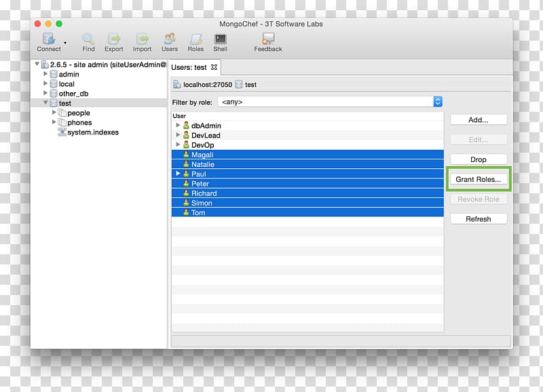Collapse the 2.6.5 site admin connection
543x392 pixels.
pos(37,64)
